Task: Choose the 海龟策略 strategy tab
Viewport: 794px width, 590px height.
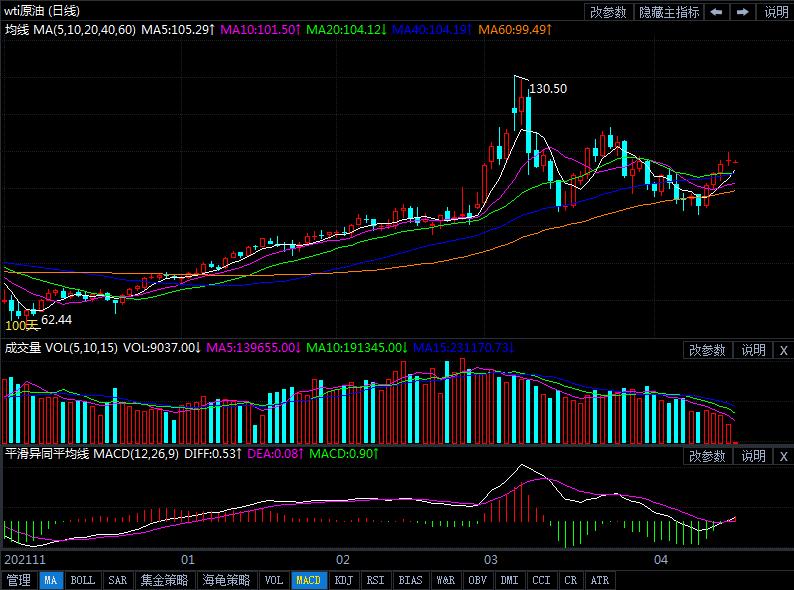Action: (226, 580)
